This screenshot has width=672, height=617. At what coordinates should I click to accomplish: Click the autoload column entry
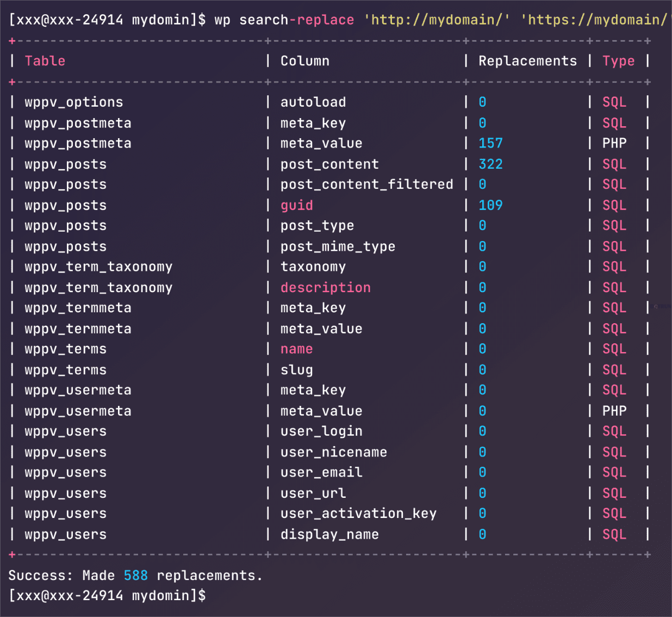313,102
